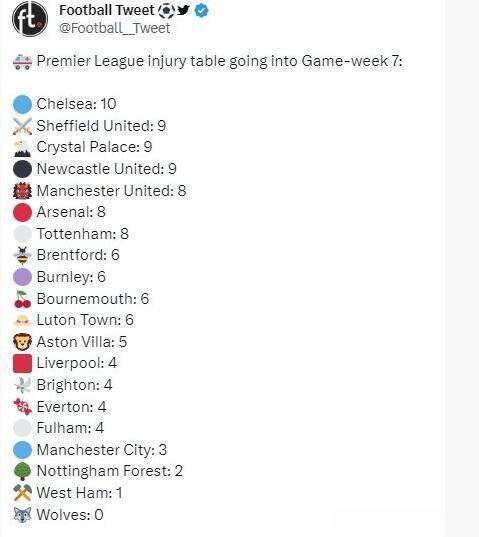Click the eagle emoji for Crystal Palace
The height and width of the screenshot is (537, 479).
pos(23,148)
